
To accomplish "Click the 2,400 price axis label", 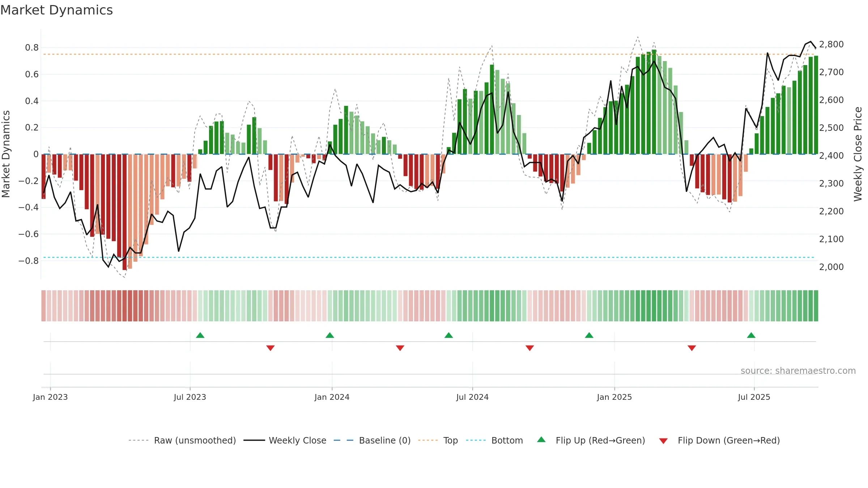I will coord(831,155).
